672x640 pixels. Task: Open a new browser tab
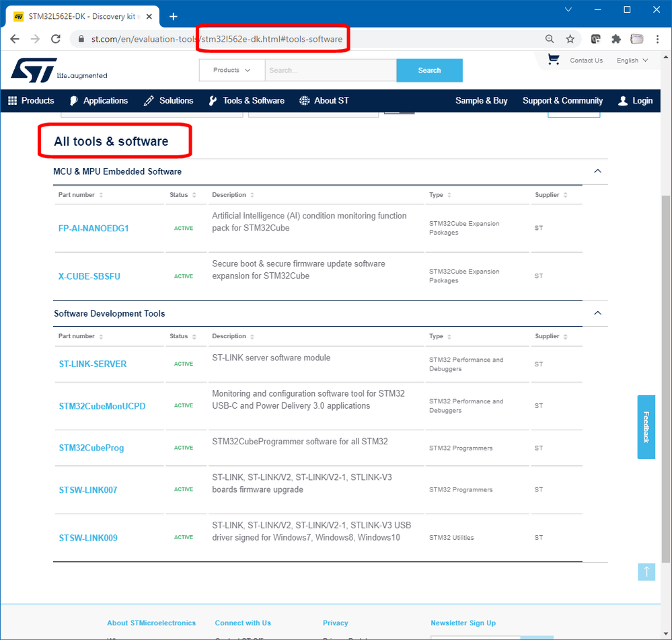point(173,16)
